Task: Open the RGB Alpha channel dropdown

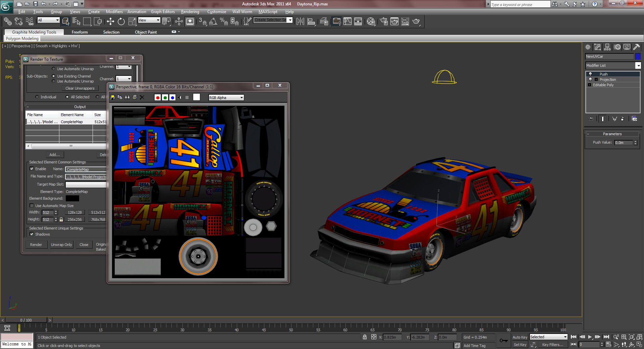Action: pos(226,97)
